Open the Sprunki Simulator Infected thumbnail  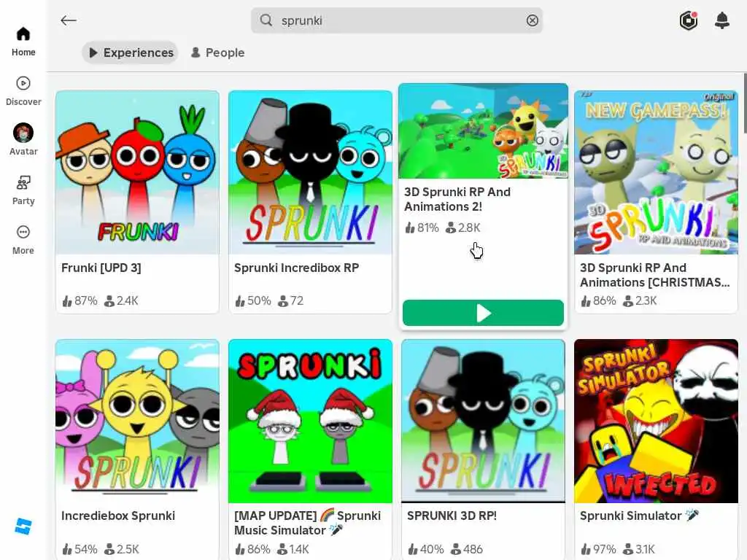point(656,421)
